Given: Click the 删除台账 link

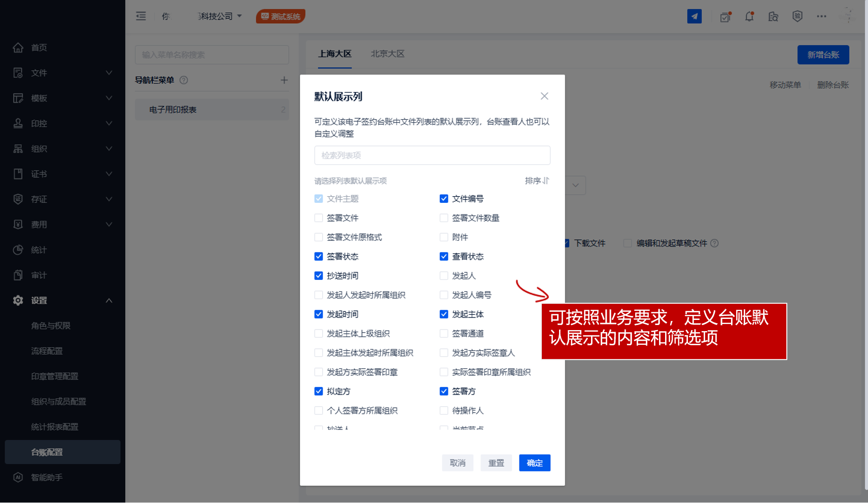Looking at the screenshot, I should [833, 85].
